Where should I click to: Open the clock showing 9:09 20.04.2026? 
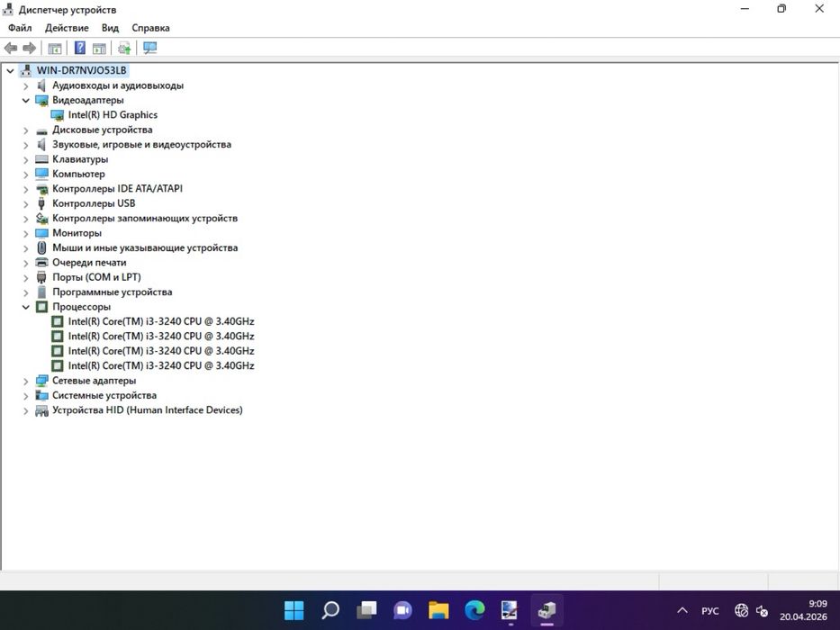click(x=803, y=610)
